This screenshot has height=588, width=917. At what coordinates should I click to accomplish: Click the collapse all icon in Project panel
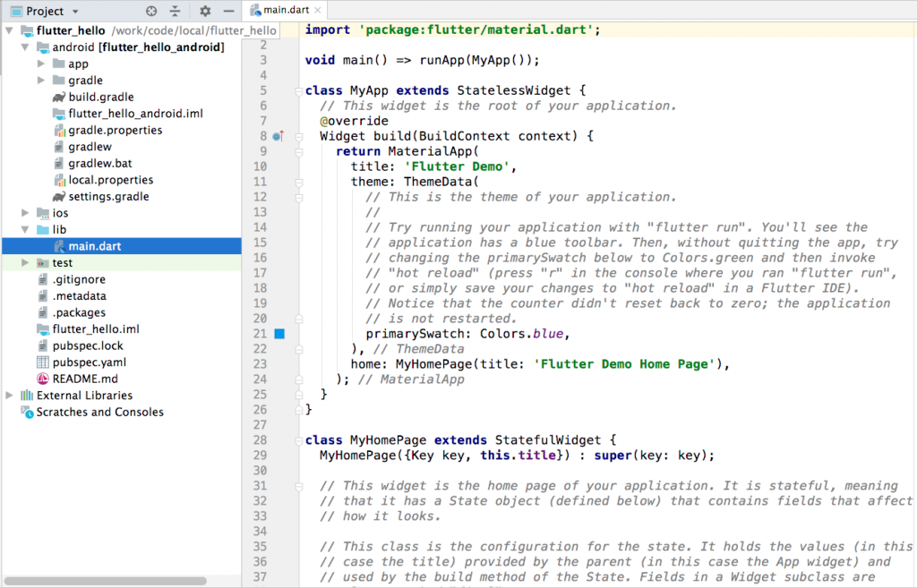click(175, 11)
